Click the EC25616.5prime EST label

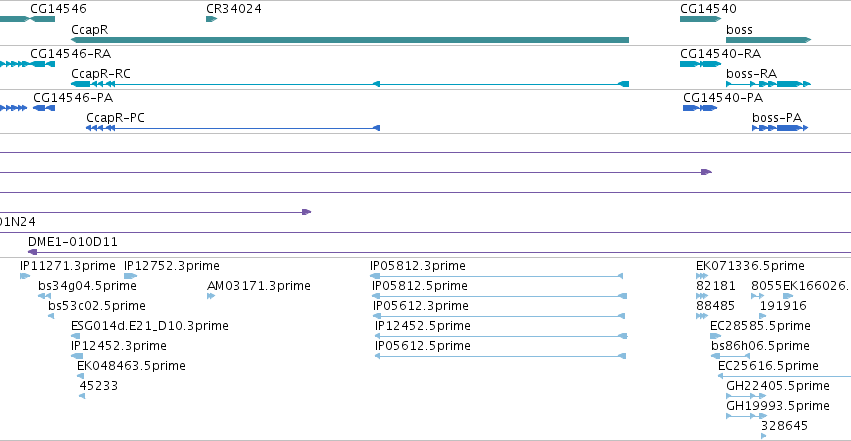(x=769, y=366)
